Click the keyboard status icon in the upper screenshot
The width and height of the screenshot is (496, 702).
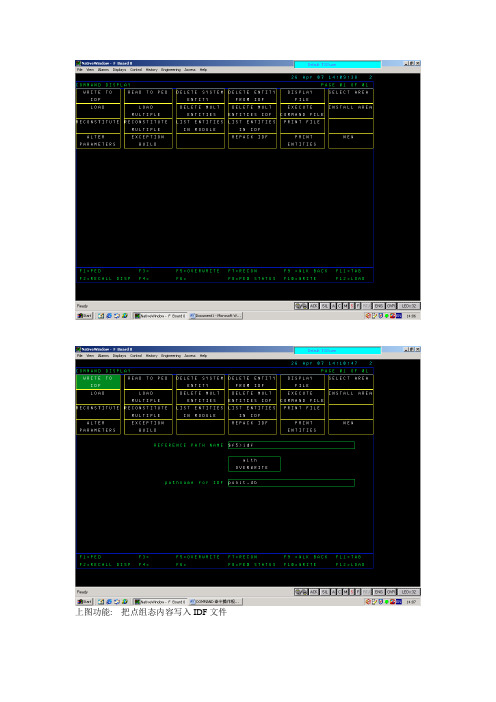(301, 306)
